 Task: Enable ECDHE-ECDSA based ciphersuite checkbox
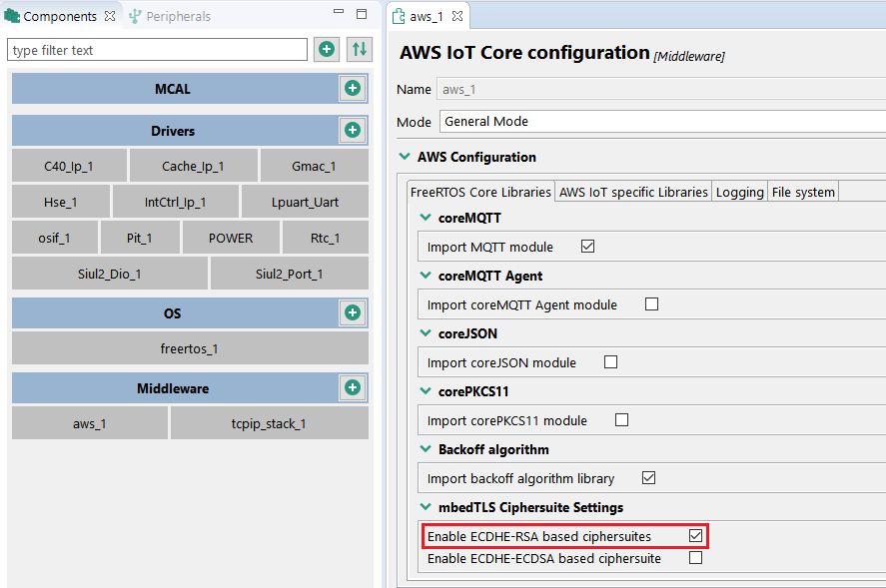coord(695,558)
